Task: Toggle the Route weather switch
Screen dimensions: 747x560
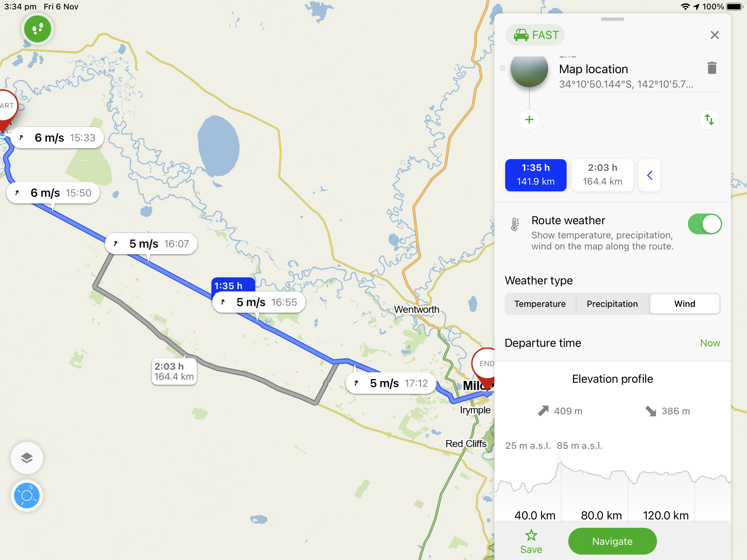Action: pyautogui.click(x=704, y=224)
